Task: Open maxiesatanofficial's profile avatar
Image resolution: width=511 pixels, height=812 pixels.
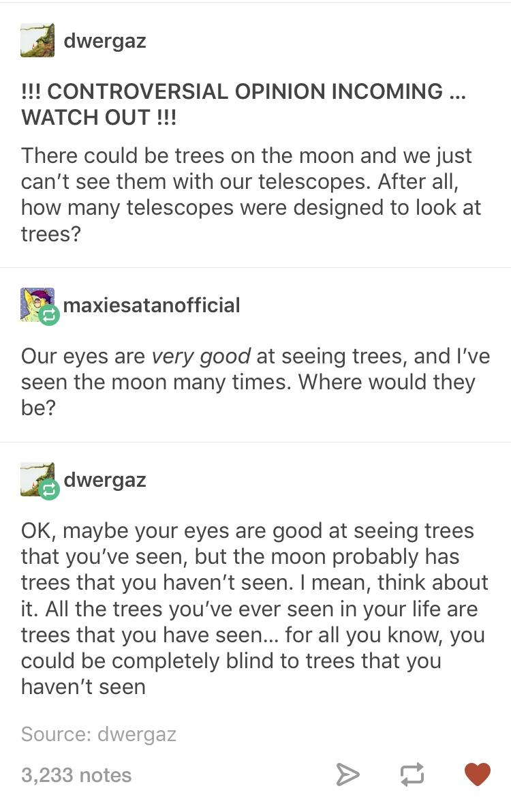Action: point(36,303)
